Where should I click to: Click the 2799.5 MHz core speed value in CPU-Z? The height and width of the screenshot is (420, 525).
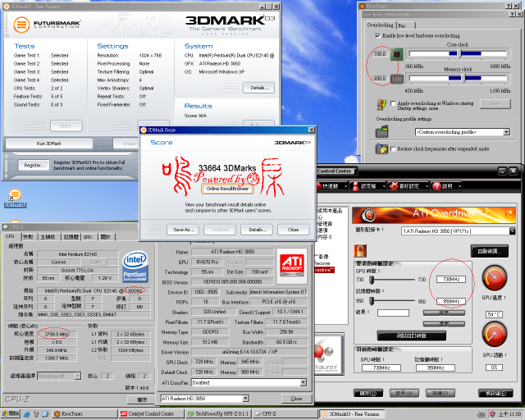[x=57, y=334]
